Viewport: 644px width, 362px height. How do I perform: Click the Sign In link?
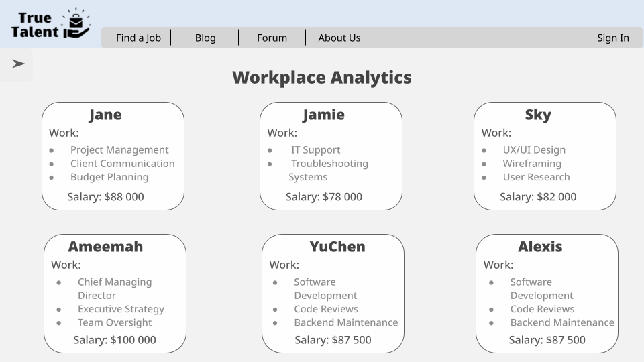(x=612, y=38)
